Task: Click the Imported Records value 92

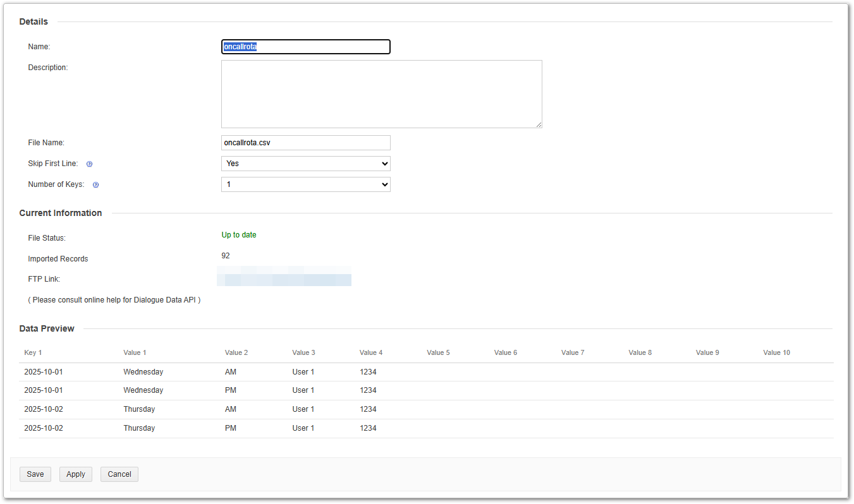Action: coord(226,256)
